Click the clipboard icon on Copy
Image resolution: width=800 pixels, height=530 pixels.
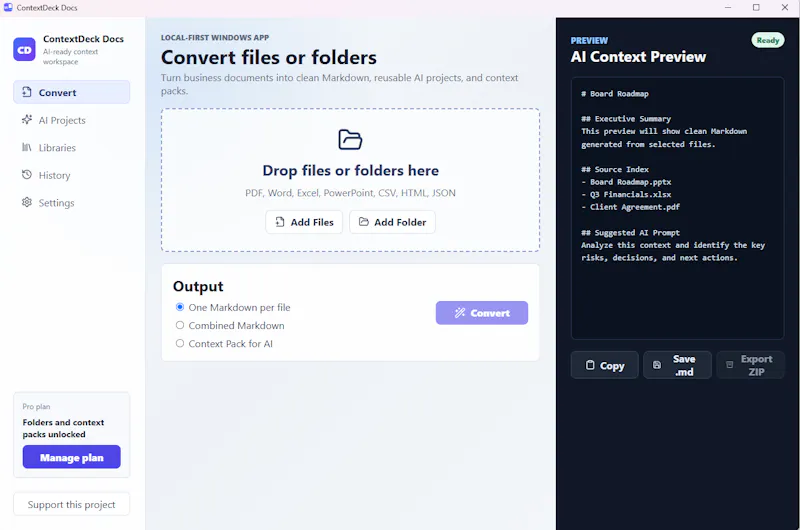590,365
